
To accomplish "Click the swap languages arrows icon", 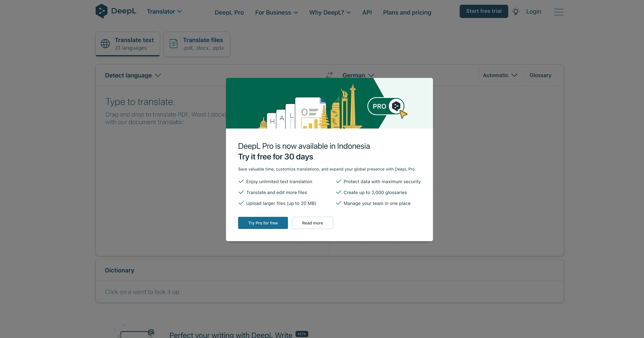I will (329, 75).
